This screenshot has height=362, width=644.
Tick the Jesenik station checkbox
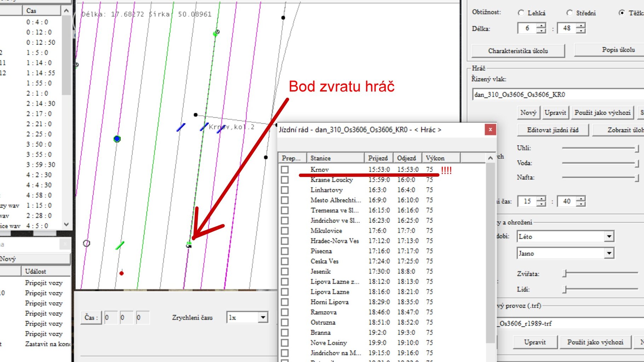[285, 271]
